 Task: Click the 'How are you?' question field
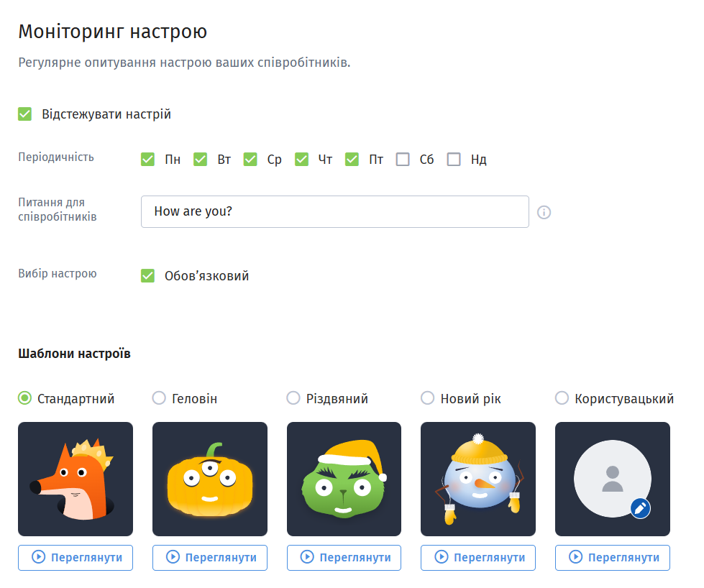(335, 211)
